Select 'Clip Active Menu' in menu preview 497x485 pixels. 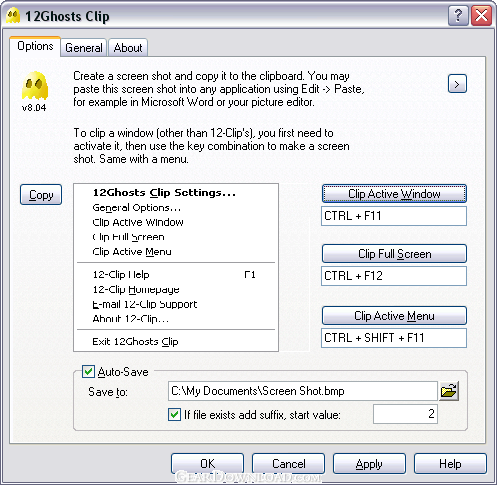(x=132, y=252)
